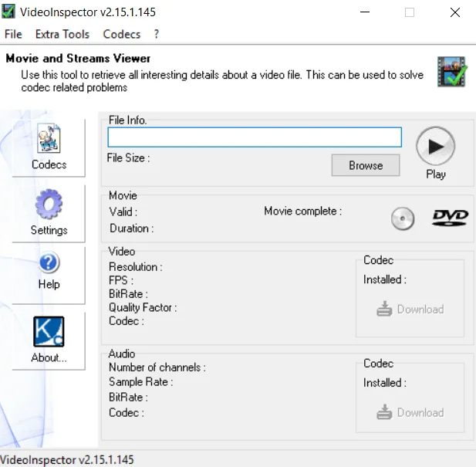Click the 'File Size :' label
The height and width of the screenshot is (467, 476).
128,158
